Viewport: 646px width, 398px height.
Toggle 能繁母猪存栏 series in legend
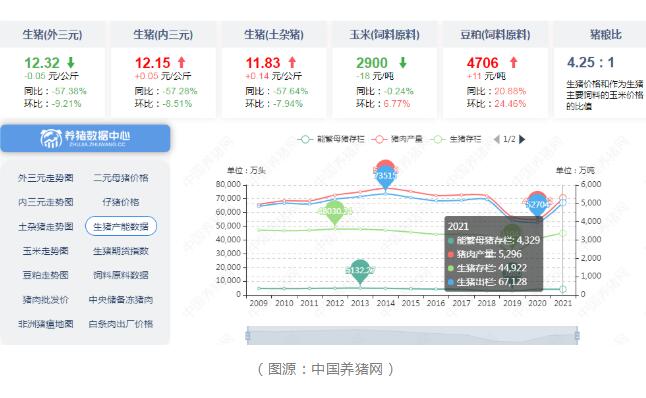tap(331, 139)
